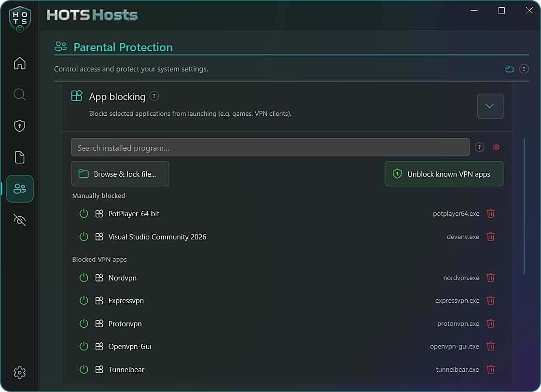Screen dimensions: 541x392
Task: Click app icon beside Tunnelbear
Action: click(99, 370)
